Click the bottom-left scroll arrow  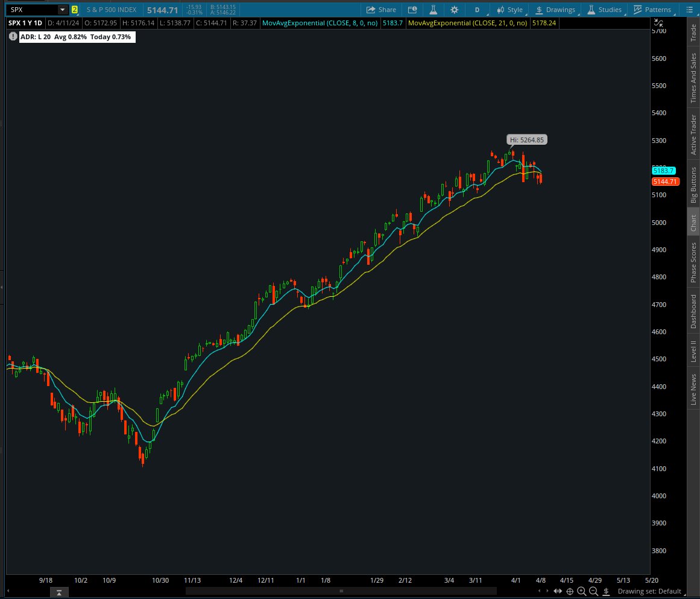pos(8,591)
